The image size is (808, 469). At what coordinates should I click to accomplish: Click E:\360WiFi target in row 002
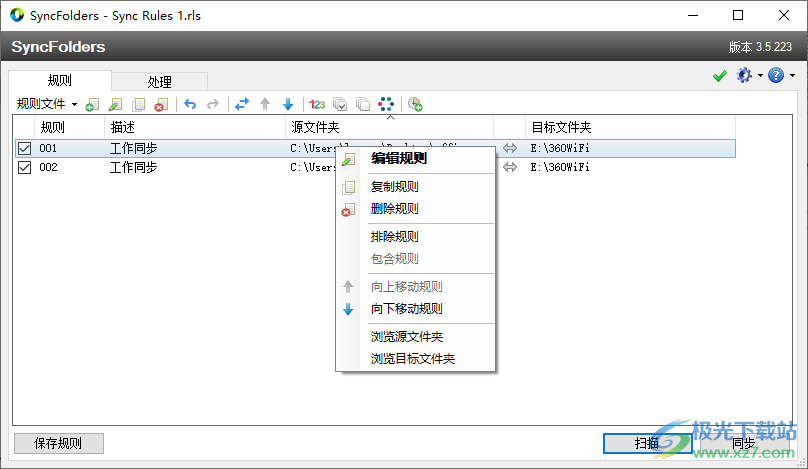tap(560, 167)
